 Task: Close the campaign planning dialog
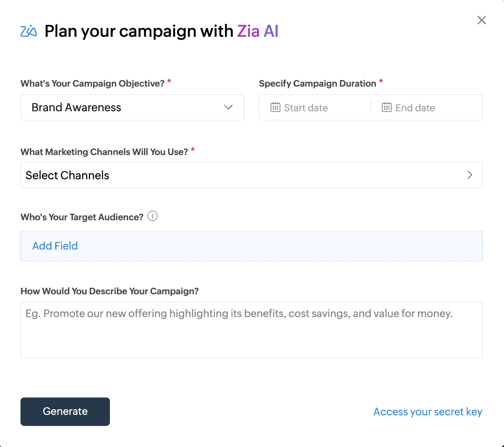(482, 20)
